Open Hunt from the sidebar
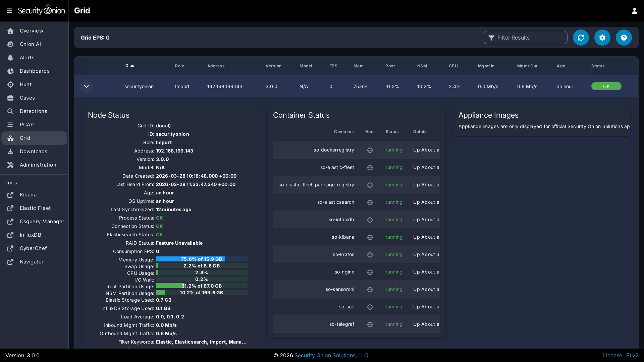 click(x=25, y=84)
